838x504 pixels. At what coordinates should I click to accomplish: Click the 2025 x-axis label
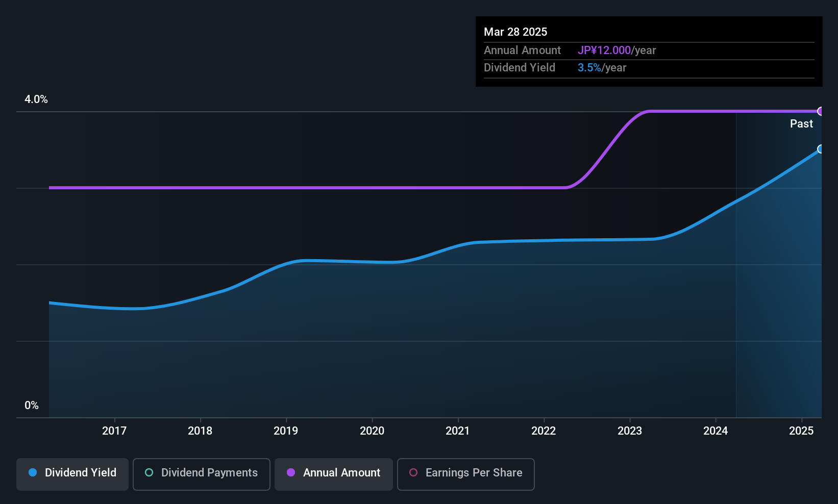[x=801, y=431]
